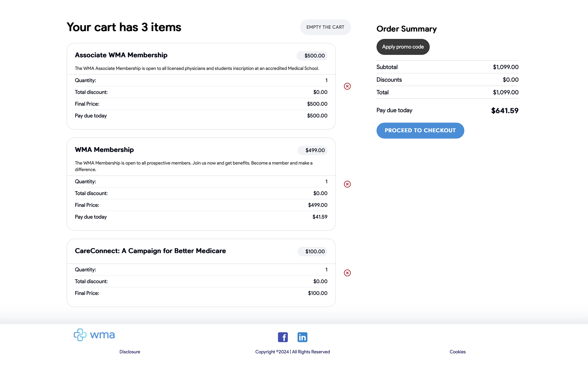Open the WMA Facebook page icon

283,337
